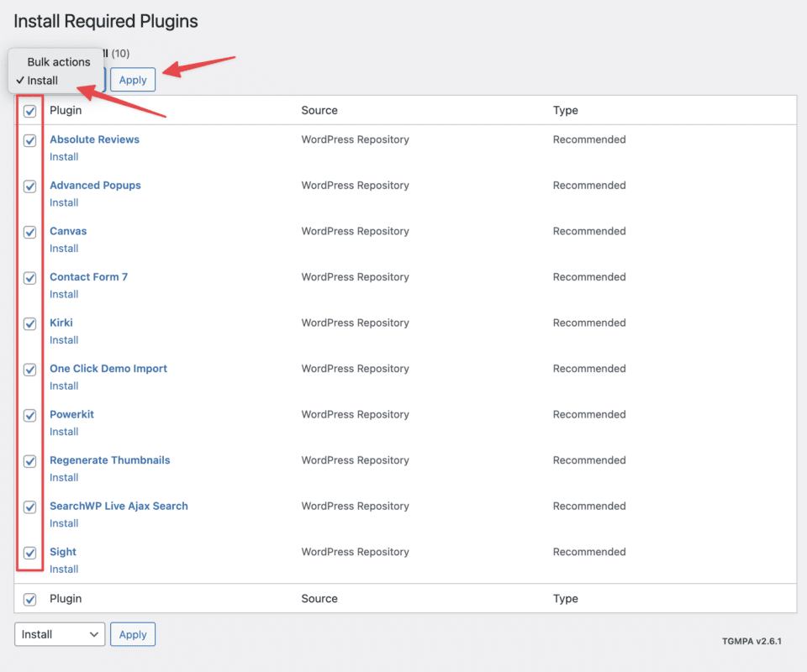807x672 pixels.
Task: Open the bottom Install bulk actions dropdown
Action: pyautogui.click(x=59, y=635)
